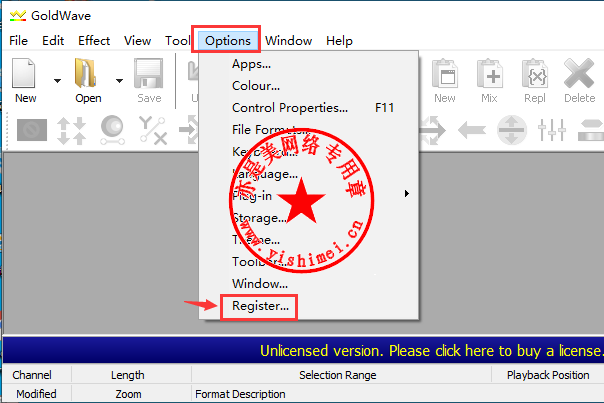Click the Playback Position status cell

click(548, 375)
